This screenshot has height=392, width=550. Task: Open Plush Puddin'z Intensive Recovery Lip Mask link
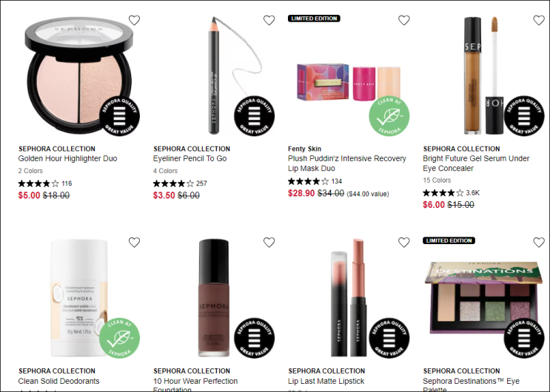[347, 163]
